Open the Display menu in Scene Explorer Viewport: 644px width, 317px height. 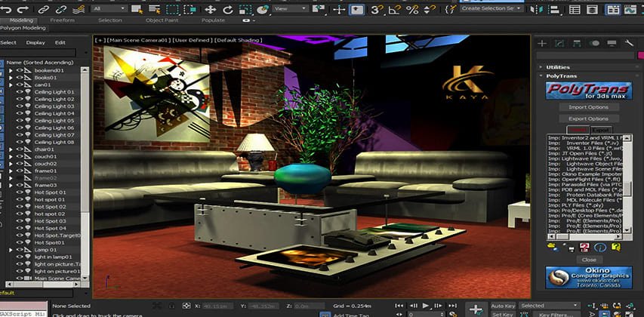[35, 42]
